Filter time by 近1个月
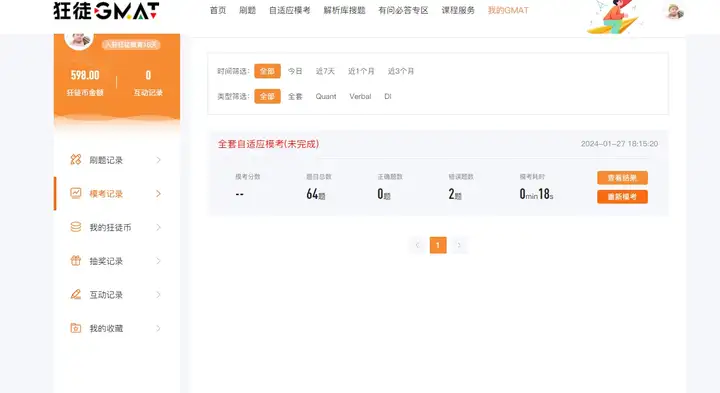The image size is (720, 393). coord(361,71)
